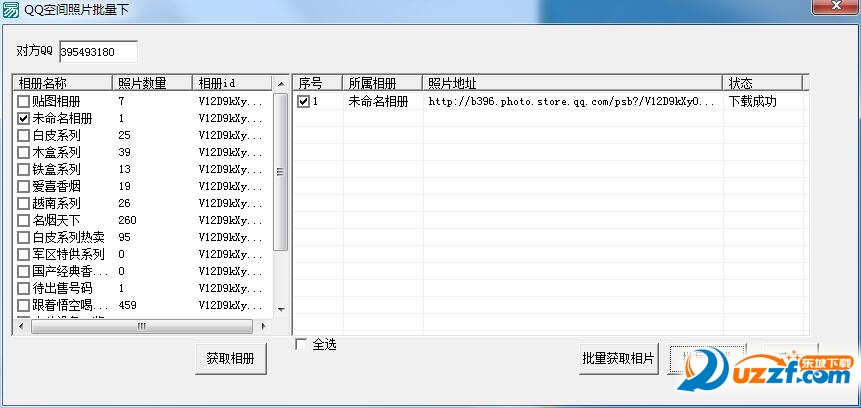
Task: Click photo count 459 for 跟着悟空喝...
Action: point(127,305)
